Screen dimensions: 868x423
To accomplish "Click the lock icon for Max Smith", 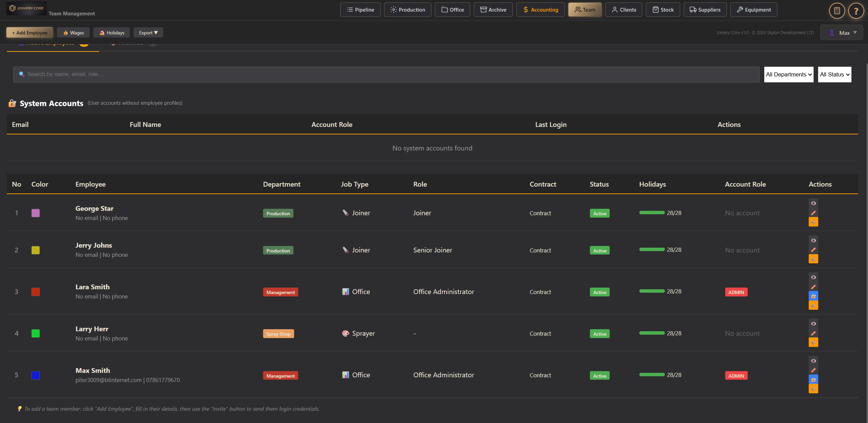I will click(813, 379).
